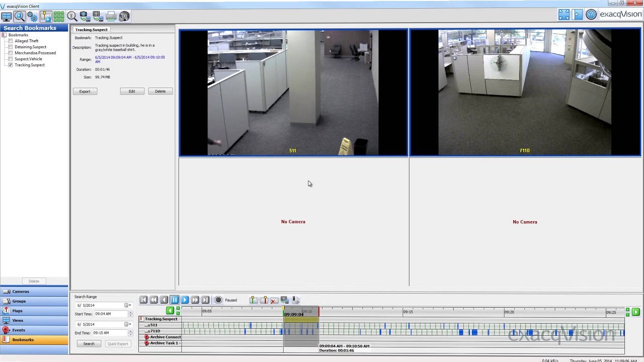Screen dimensions: 644x362
Task: Click the Delete bookmark button
Action: [160, 92]
